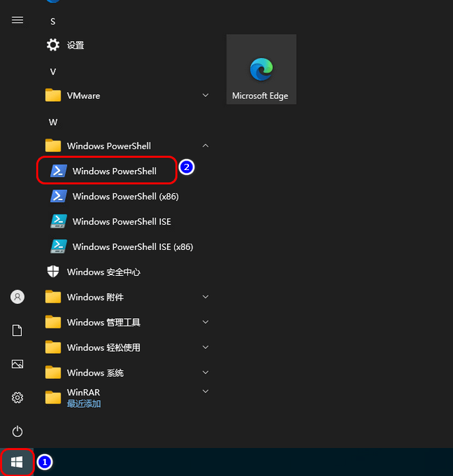Click the user account icon in sidebar
Screen dimensions: 453x476
pyautogui.click(x=18, y=296)
